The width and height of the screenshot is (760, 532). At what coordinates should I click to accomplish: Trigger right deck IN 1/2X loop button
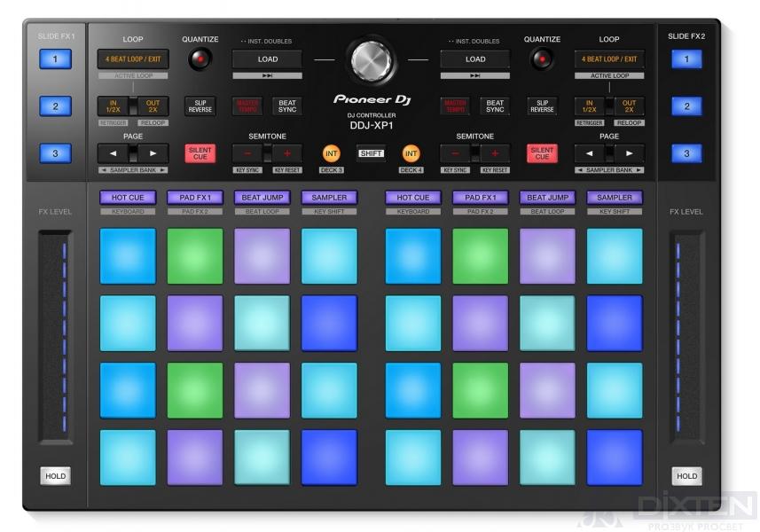coord(590,106)
